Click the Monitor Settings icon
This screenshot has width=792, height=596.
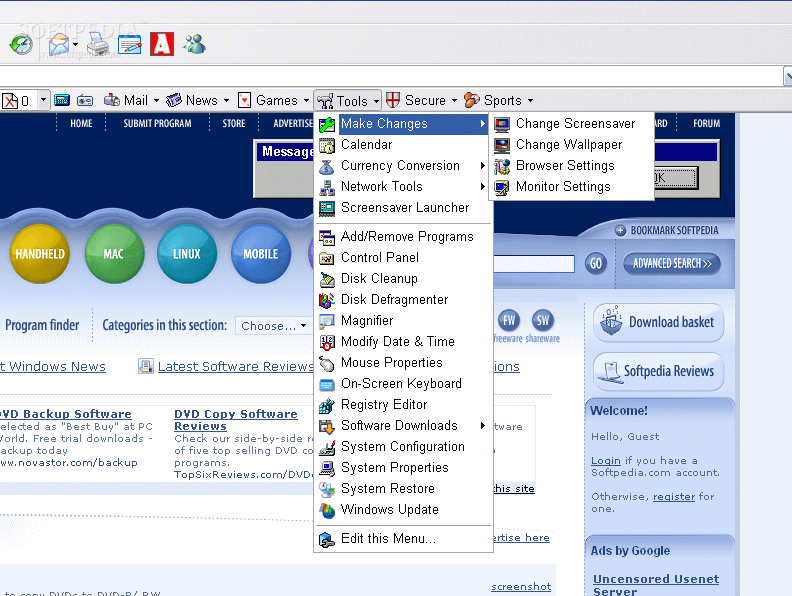point(502,187)
